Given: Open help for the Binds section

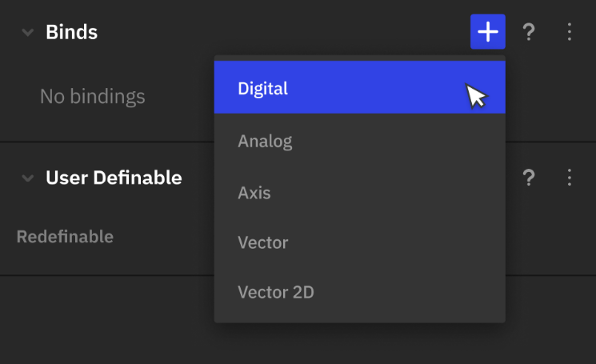Looking at the screenshot, I should [529, 32].
